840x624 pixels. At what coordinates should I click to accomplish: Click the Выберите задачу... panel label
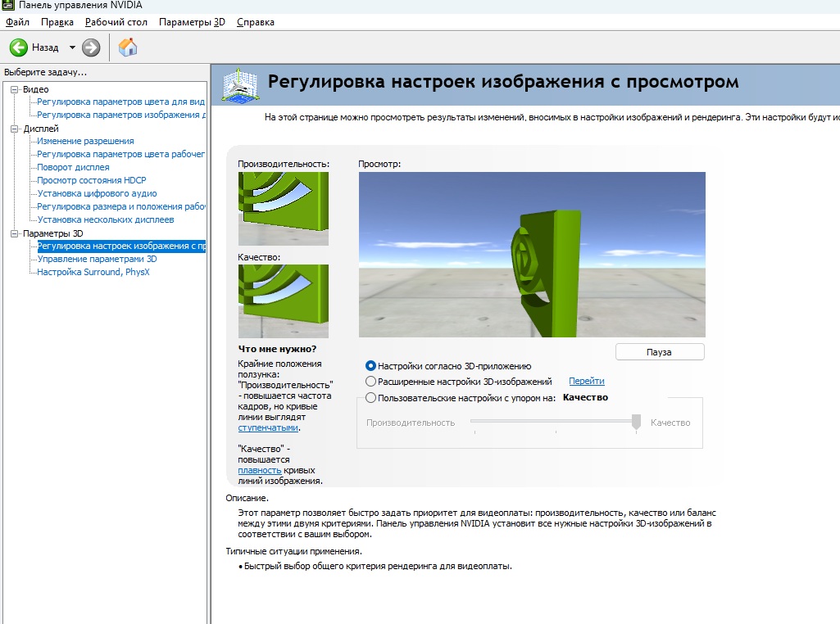pyautogui.click(x=46, y=72)
